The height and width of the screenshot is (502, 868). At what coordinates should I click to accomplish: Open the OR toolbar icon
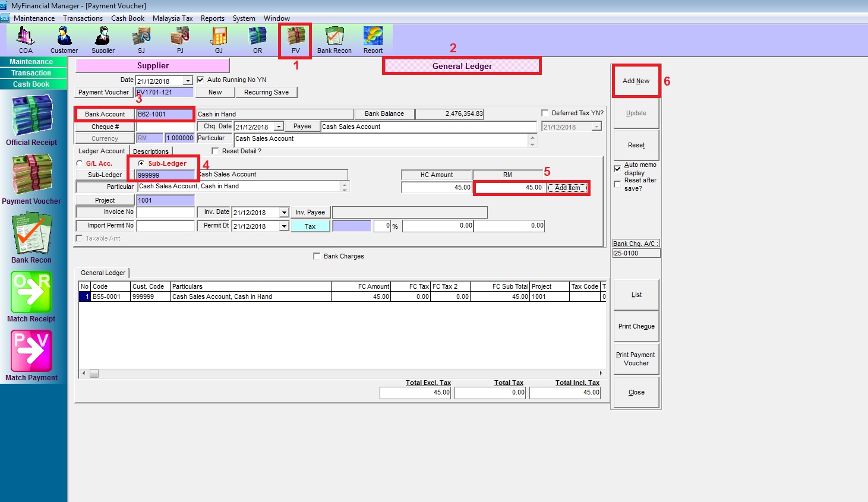click(257, 38)
